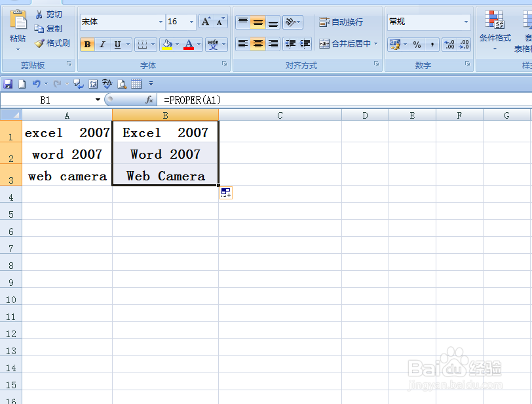Image resolution: width=532 pixels, height=404 pixels.
Task: Click Save icon in quick toolbar
Action: coord(8,84)
